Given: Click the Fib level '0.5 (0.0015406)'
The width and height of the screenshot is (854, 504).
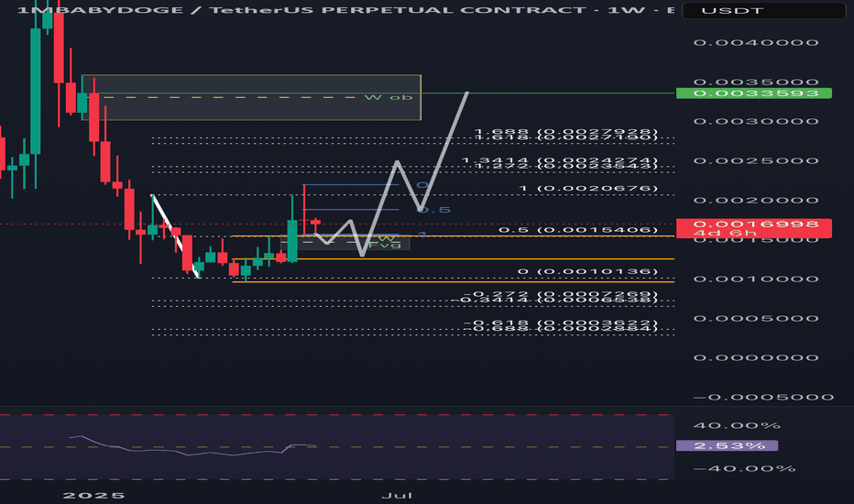Looking at the screenshot, I should tap(578, 230).
